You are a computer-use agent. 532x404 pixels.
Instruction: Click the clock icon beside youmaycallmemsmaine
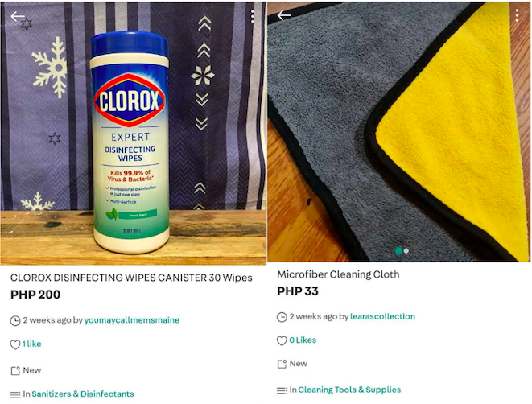(x=15, y=320)
